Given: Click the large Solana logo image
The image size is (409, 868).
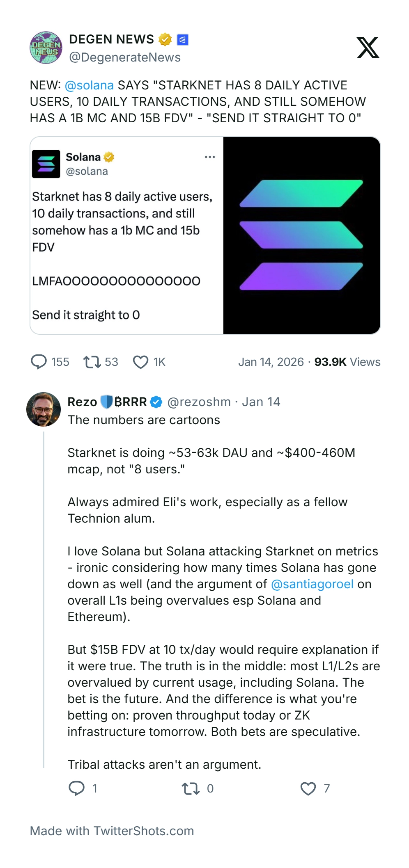Looking at the screenshot, I should (301, 235).
